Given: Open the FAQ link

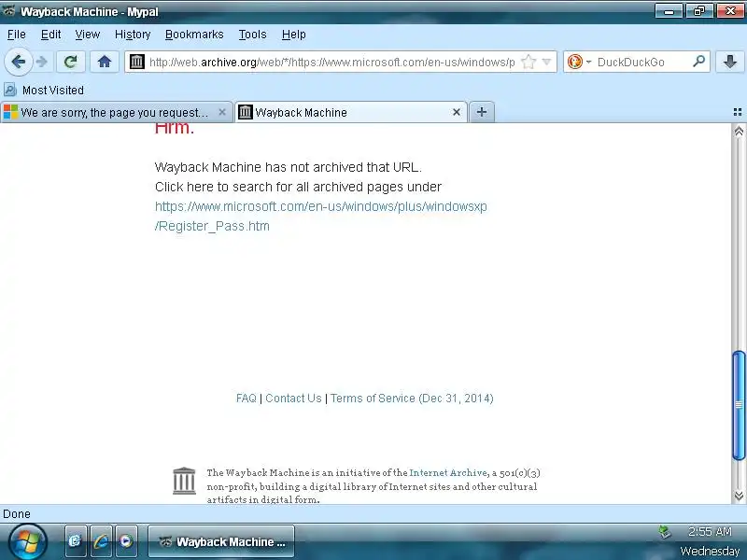Looking at the screenshot, I should (247, 399).
